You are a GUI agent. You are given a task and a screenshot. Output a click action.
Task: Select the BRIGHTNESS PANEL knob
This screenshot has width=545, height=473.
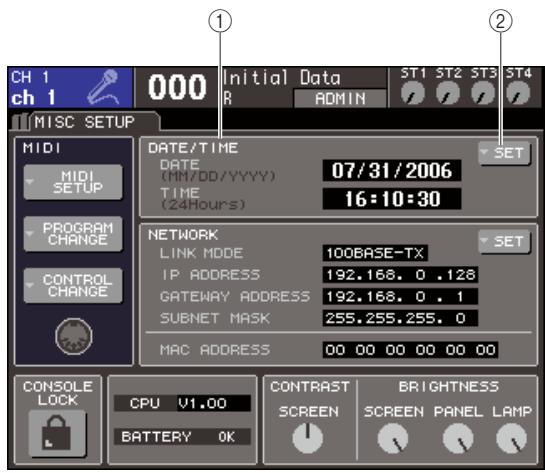click(x=458, y=439)
